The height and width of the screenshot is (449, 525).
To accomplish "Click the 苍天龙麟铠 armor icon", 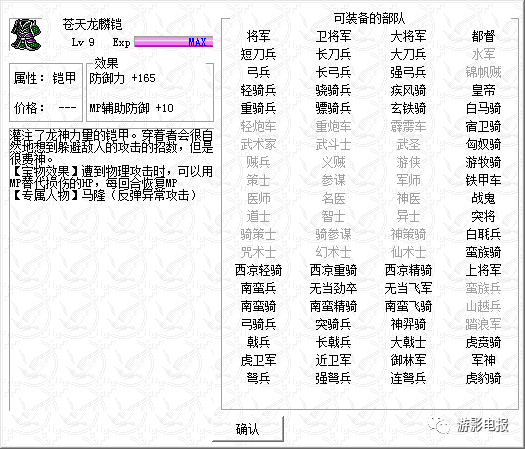I will click(x=26, y=35).
